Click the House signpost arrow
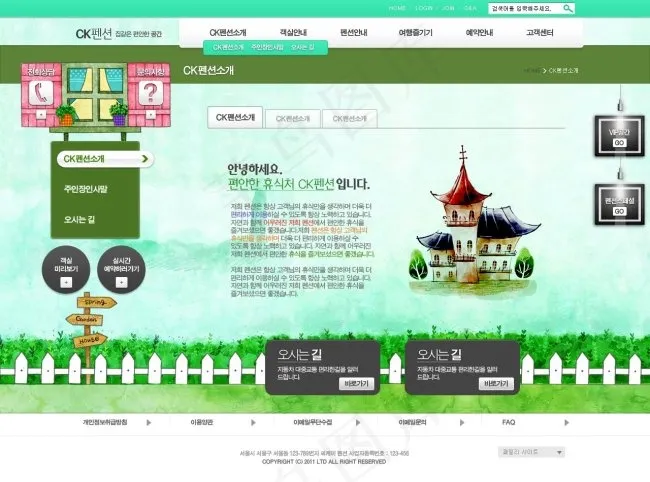Image resolution: width=650 pixels, height=482 pixels. [90, 340]
